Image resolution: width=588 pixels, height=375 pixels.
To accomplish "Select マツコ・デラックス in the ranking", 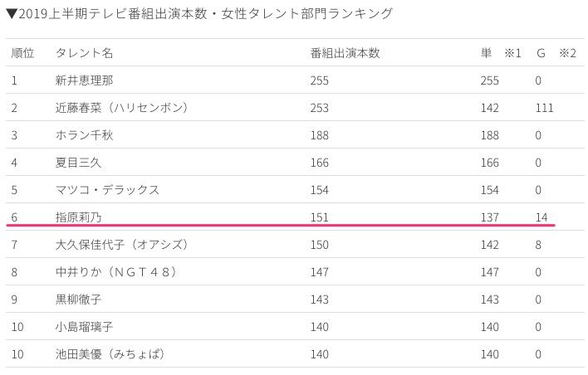I will pos(107,190).
